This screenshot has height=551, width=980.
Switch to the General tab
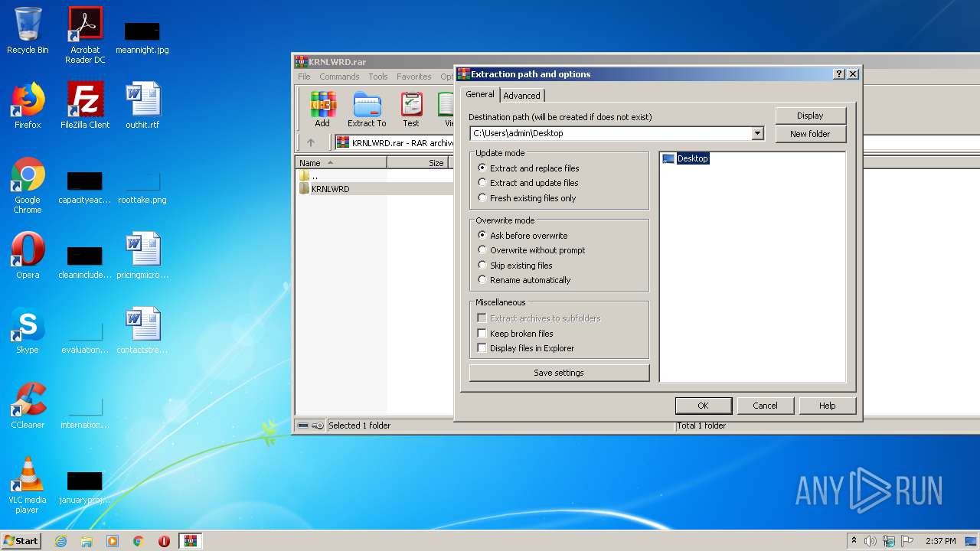[x=480, y=94]
